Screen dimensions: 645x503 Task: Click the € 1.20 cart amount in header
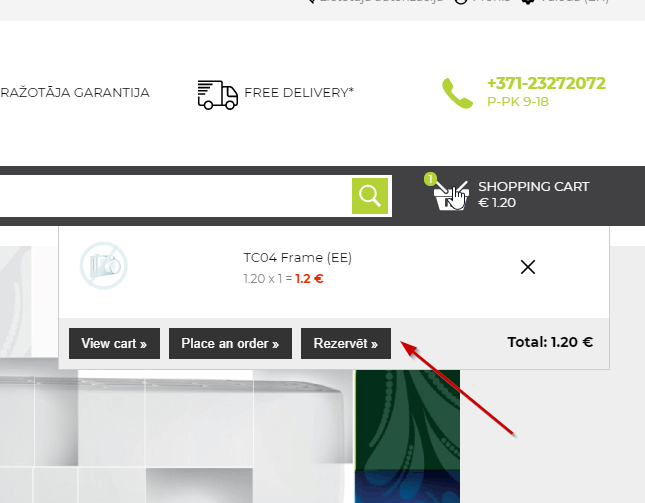pyautogui.click(x=497, y=203)
